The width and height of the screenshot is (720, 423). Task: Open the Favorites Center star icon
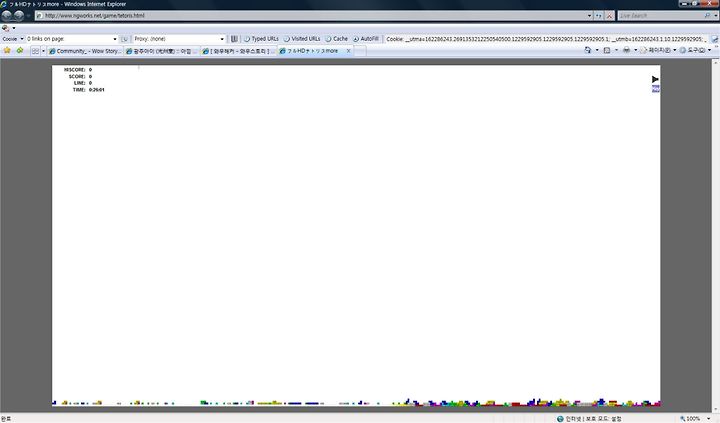pos(7,51)
